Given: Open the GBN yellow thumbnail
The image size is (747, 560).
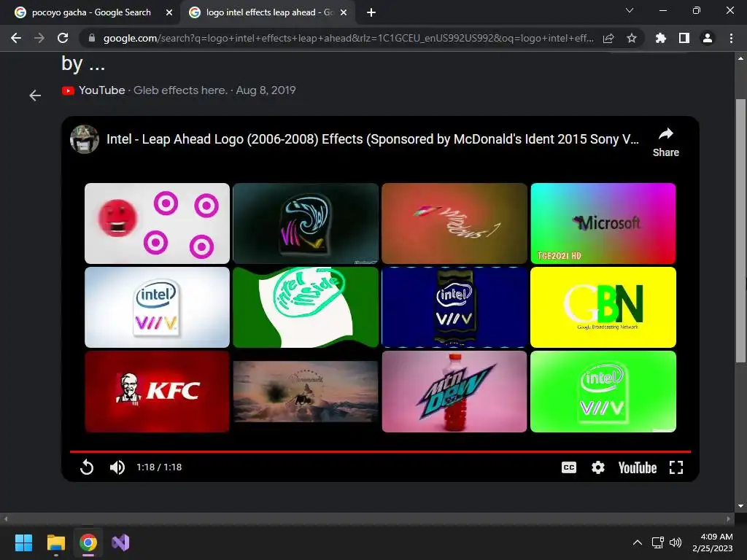Looking at the screenshot, I should (x=603, y=307).
